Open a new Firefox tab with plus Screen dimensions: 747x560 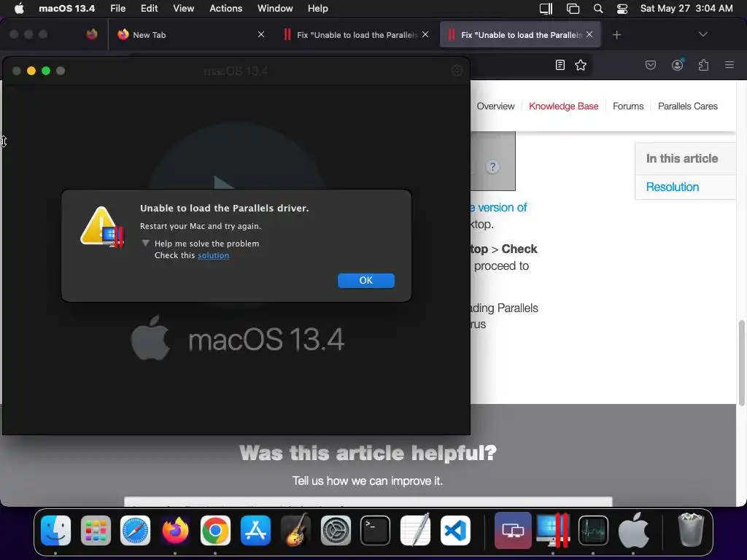[x=616, y=35]
